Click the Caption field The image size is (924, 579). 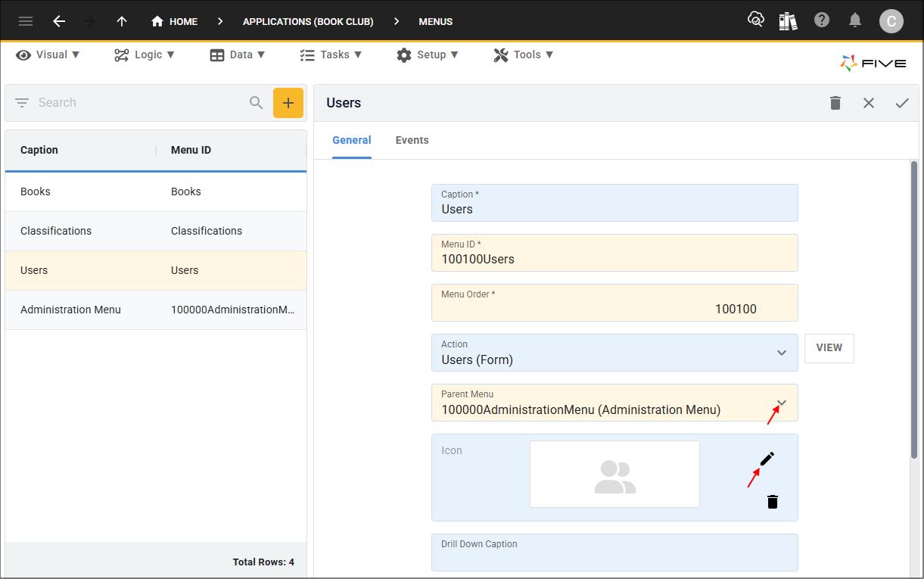tap(614, 203)
